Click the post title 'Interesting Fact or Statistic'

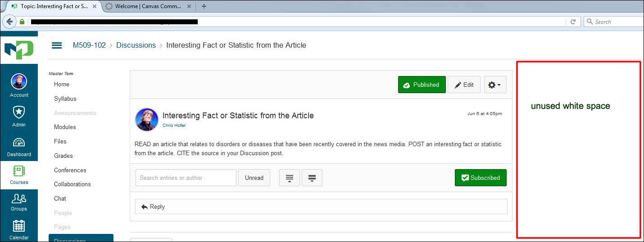[x=238, y=116]
